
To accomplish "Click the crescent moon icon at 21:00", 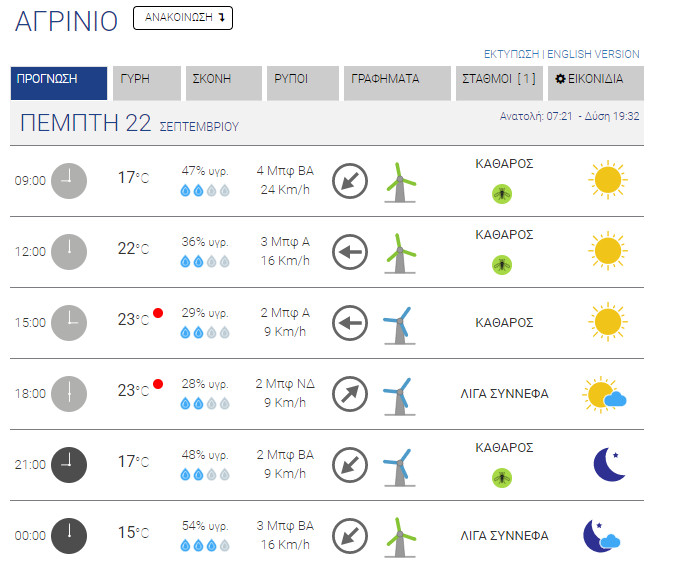I will coord(609,464).
